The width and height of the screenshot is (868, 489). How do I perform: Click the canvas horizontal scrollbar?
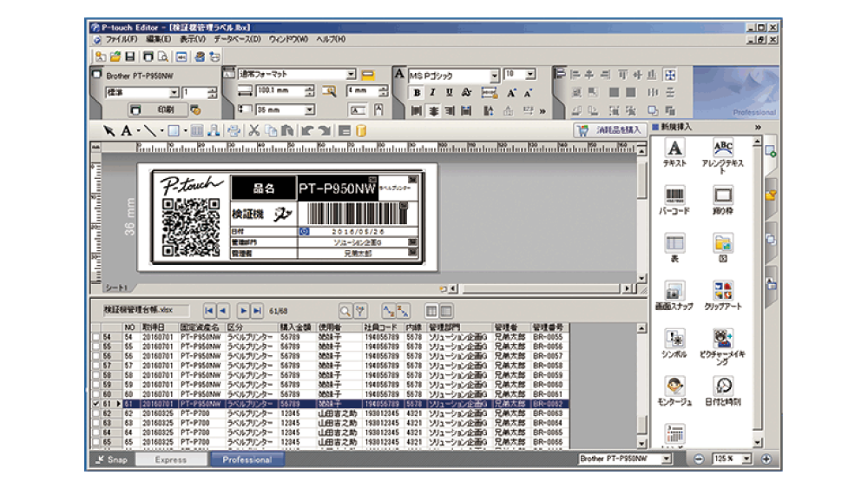coord(542,288)
